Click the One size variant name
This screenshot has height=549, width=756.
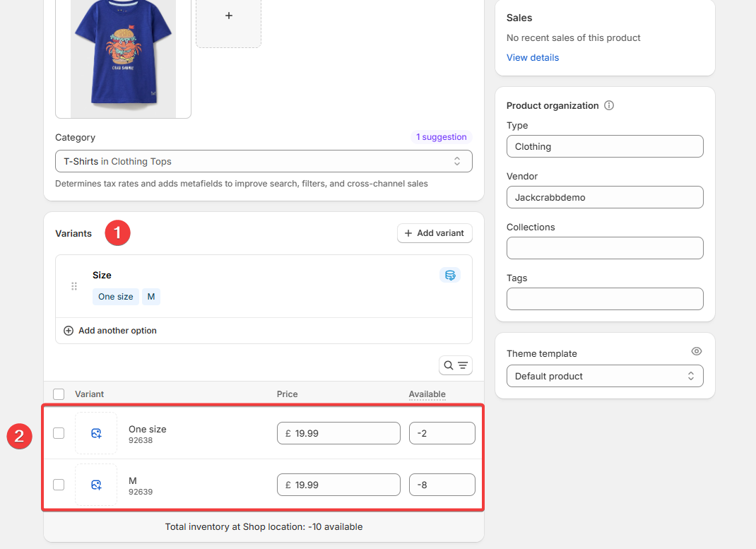pos(148,429)
